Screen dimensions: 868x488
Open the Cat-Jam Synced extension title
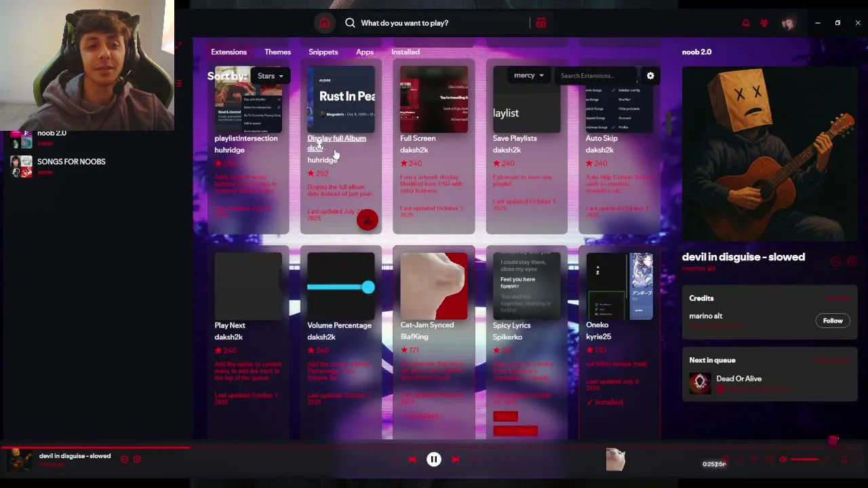427,325
